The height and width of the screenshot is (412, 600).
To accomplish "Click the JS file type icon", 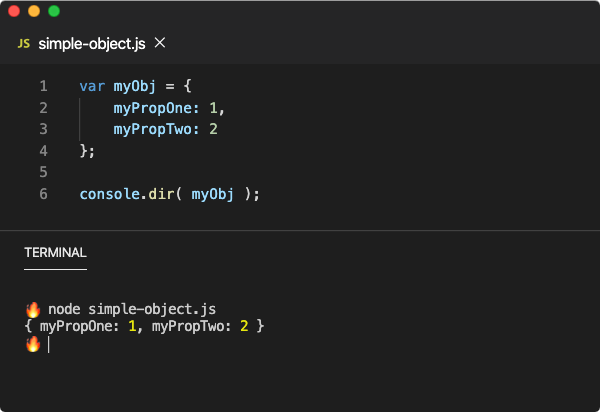I will tap(24, 44).
